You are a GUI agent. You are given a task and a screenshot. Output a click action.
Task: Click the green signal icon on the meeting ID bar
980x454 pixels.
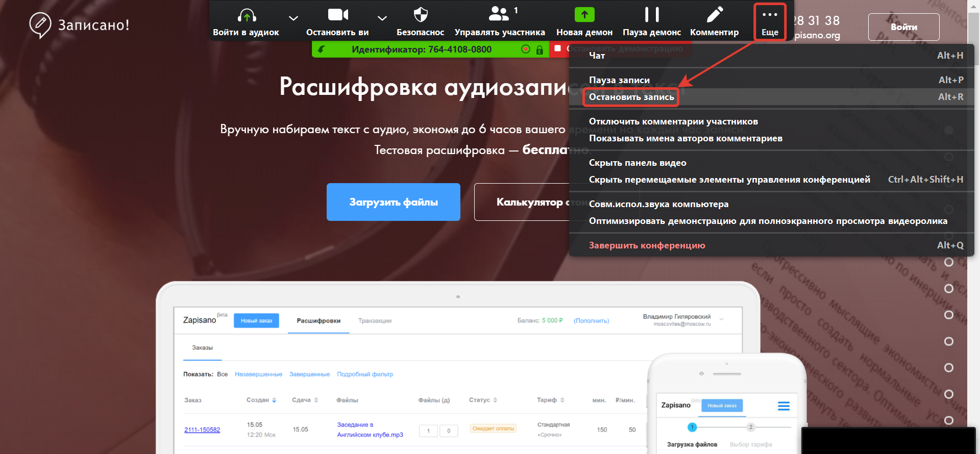pyautogui.click(x=321, y=49)
